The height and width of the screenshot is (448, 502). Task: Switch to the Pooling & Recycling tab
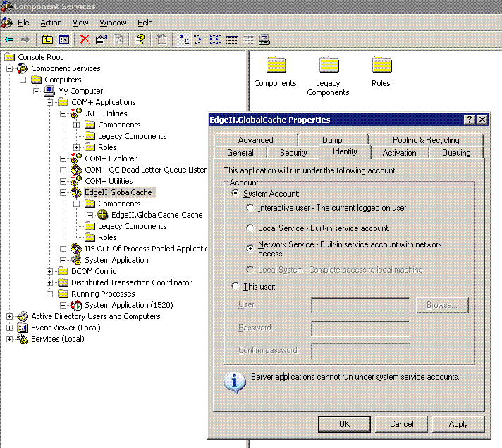[426, 140]
